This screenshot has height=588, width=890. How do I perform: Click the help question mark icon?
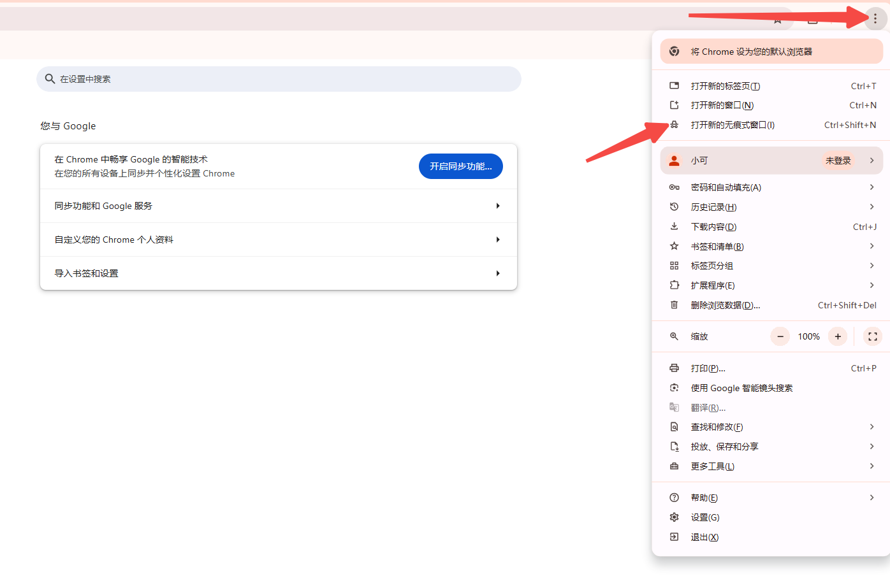coord(674,498)
